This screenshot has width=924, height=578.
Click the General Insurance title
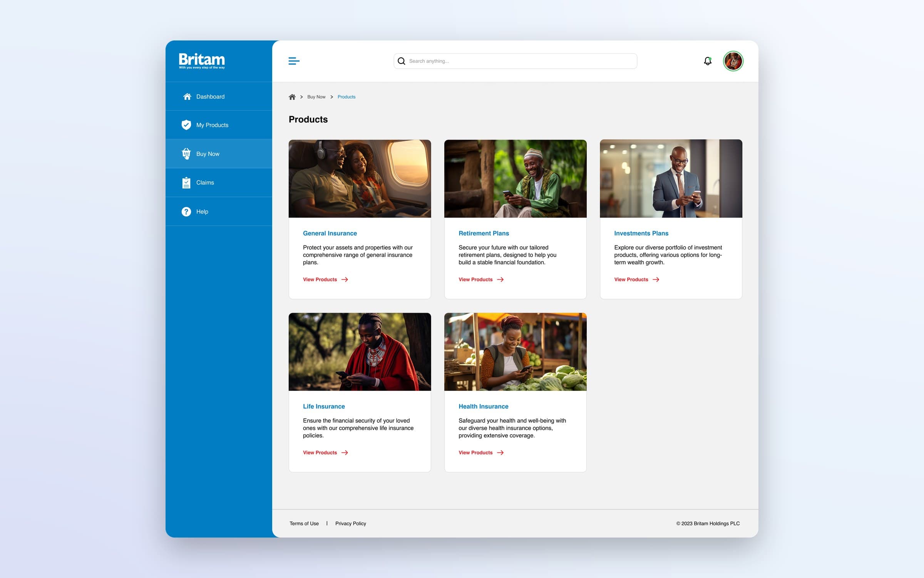330,233
